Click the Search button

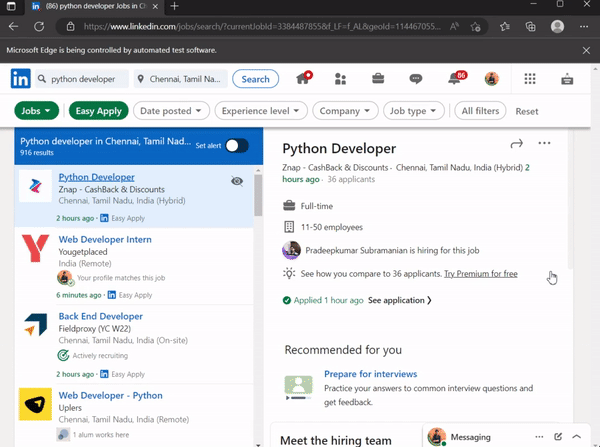coord(255,79)
